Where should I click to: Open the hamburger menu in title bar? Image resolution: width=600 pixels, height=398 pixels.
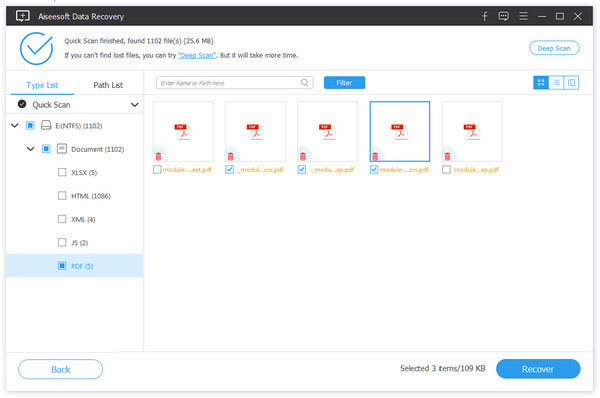[x=523, y=16]
